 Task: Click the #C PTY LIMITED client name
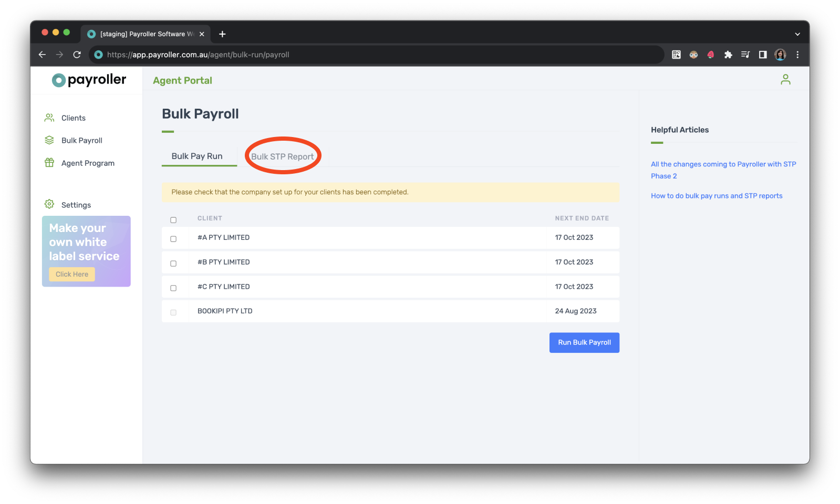coord(223,287)
